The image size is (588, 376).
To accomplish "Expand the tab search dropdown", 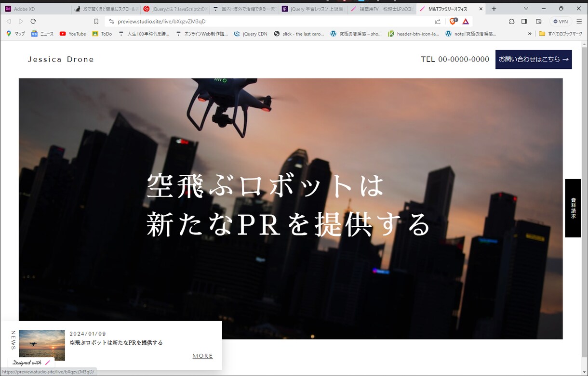I will point(526,9).
